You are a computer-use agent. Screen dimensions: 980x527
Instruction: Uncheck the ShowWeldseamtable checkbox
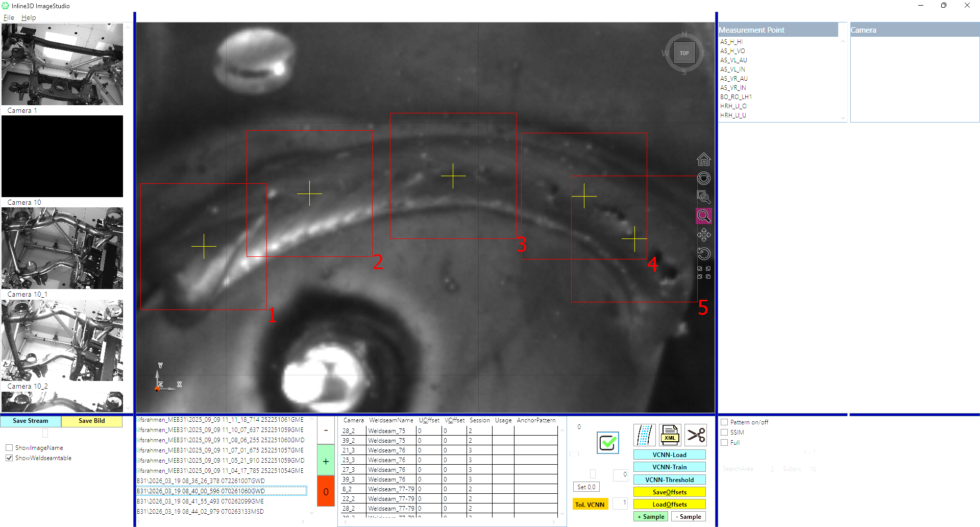coord(9,458)
